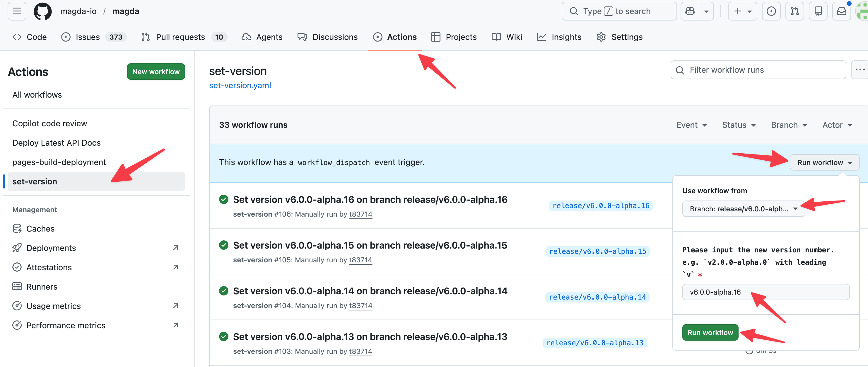The image size is (868, 367).
Task: Open the Actions tab
Action: click(395, 37)
